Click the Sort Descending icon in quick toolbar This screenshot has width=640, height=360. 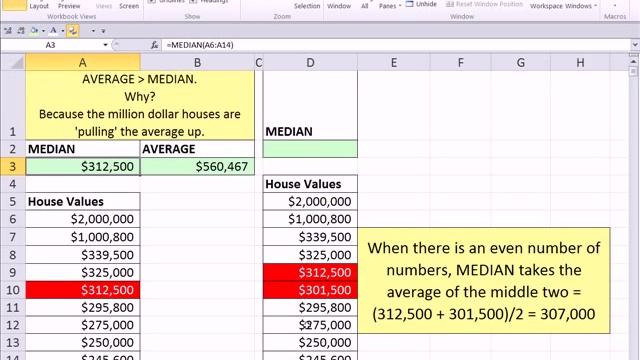21,31
